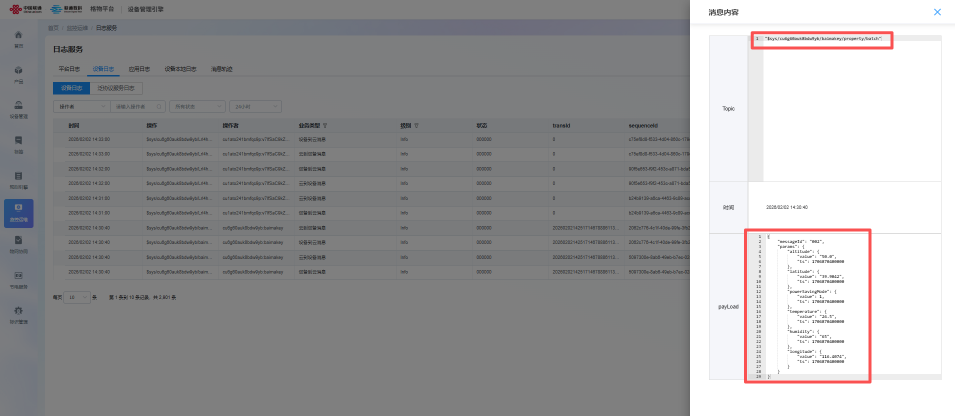Image resolution: width=955 pixels, height=416 pixels.
Task: Switch to the 消息轨迹 tab
Action: pyautogui.click(x=221, y=69)
